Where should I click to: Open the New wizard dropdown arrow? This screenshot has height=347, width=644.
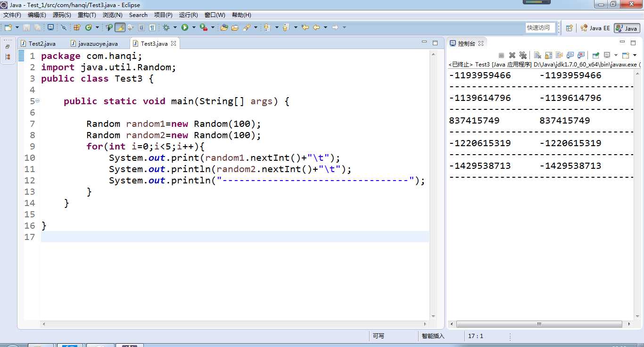coord(17,28)
